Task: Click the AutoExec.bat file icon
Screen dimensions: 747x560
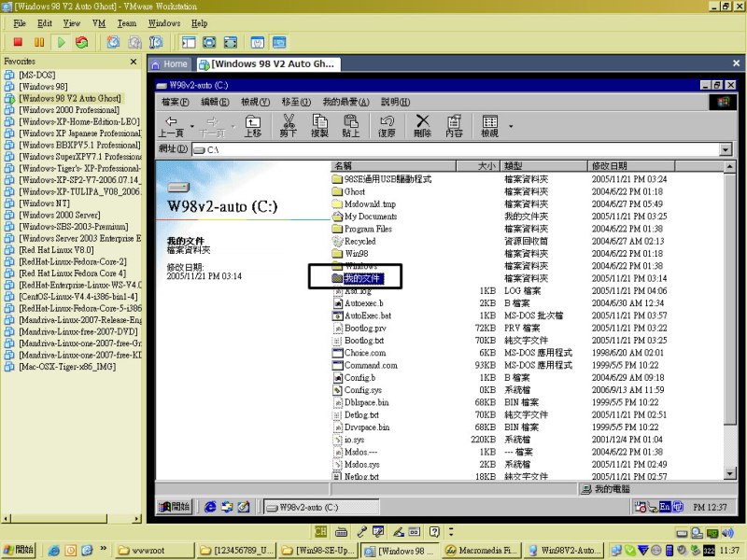Action: pyautogui.click(x=337, y=315)
